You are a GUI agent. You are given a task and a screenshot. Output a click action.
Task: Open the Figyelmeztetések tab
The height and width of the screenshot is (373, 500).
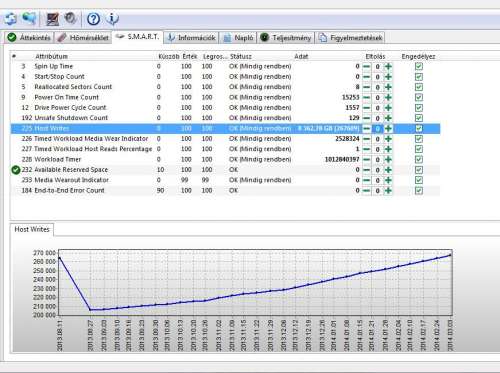[350, 38]
